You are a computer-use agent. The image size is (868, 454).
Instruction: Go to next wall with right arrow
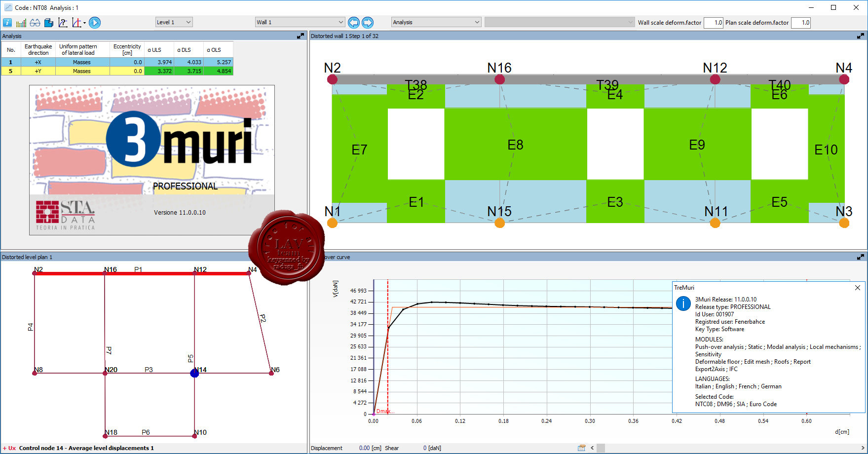point(368,23)
